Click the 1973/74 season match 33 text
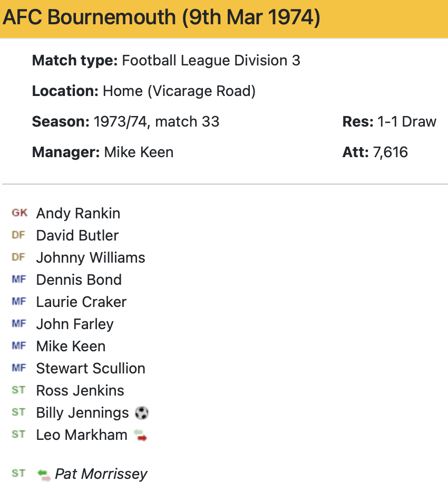This screenshot has height=500, width=448. coord(156,122)
